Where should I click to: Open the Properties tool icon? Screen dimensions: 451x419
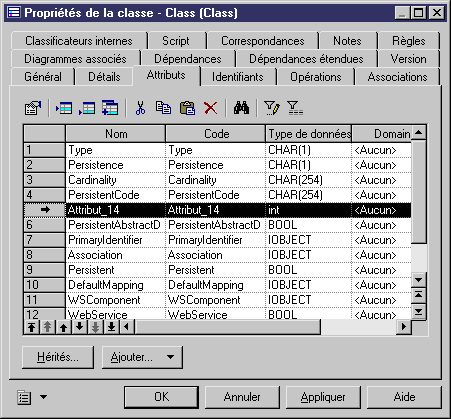coord(33,108)
